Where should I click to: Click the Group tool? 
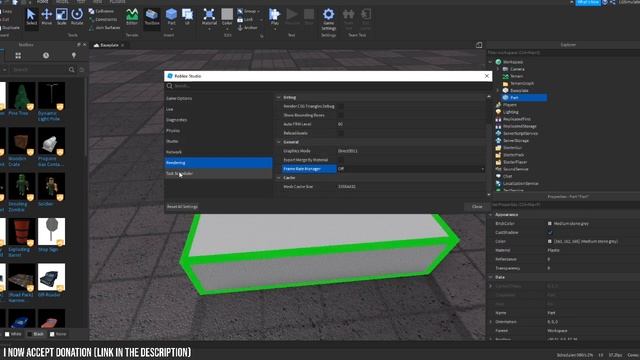coord(247,11)
